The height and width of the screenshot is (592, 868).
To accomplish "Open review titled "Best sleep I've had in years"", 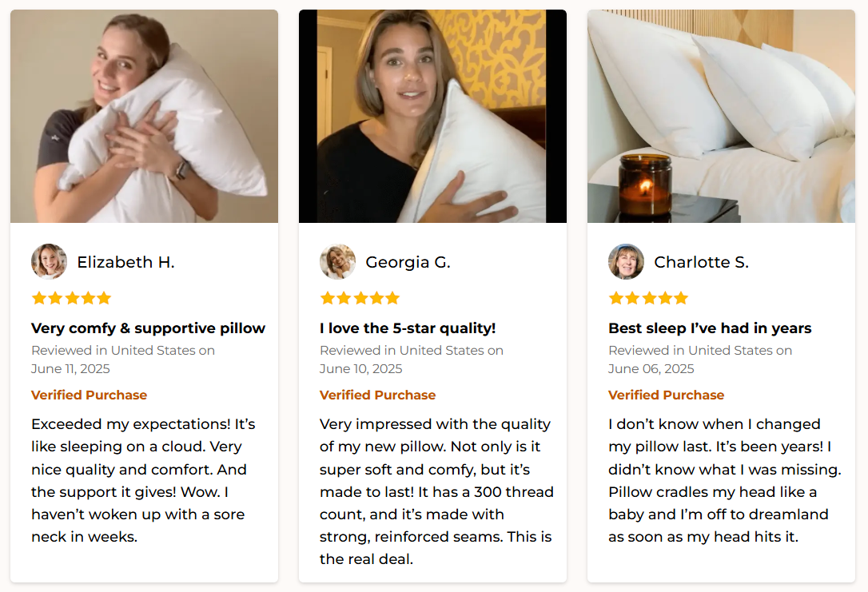I will [x=710, y=328].
